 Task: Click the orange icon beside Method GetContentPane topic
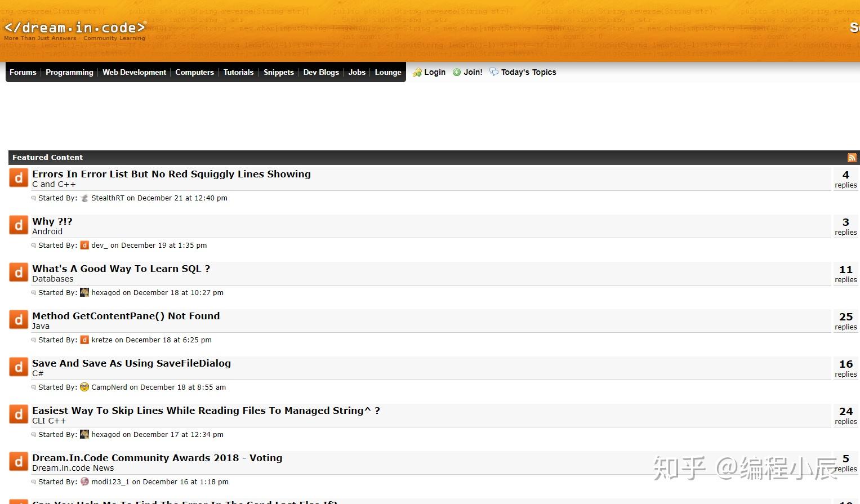(x=19, y=320)
